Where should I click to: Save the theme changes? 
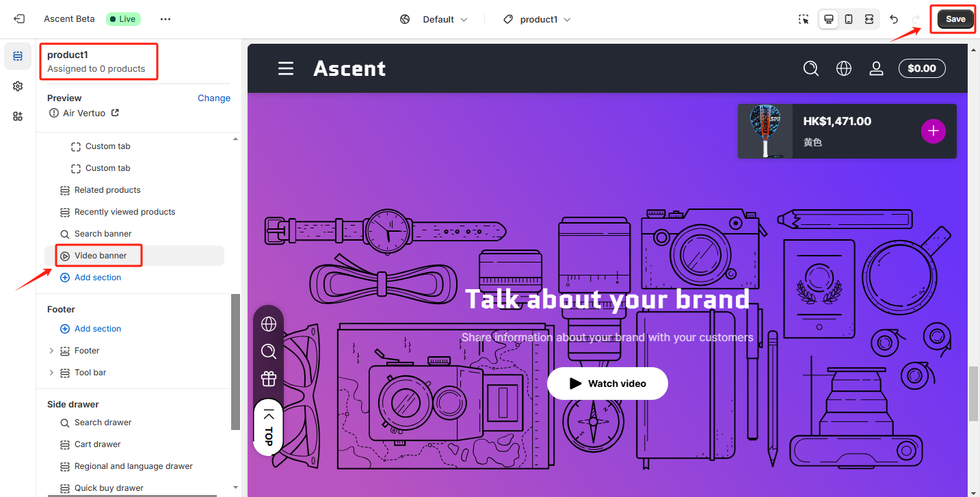[955, 19]
